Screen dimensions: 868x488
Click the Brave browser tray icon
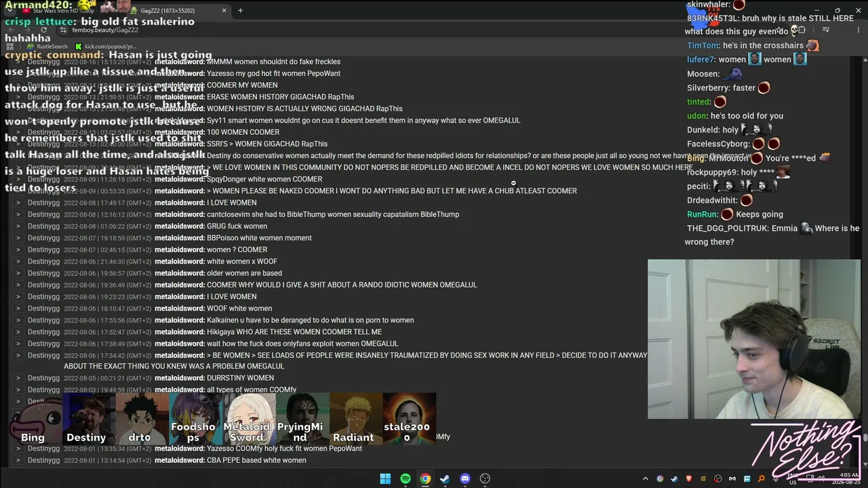click(x=688, y=479)
